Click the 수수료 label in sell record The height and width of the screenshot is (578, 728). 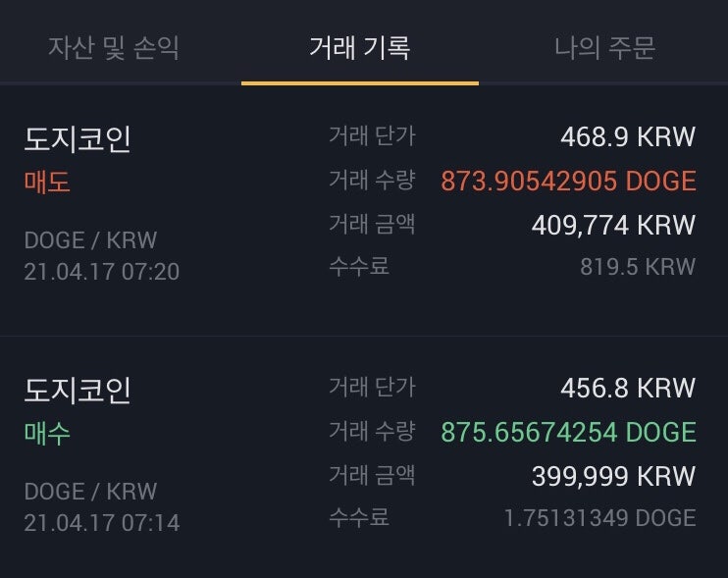[x=359, y=267]
